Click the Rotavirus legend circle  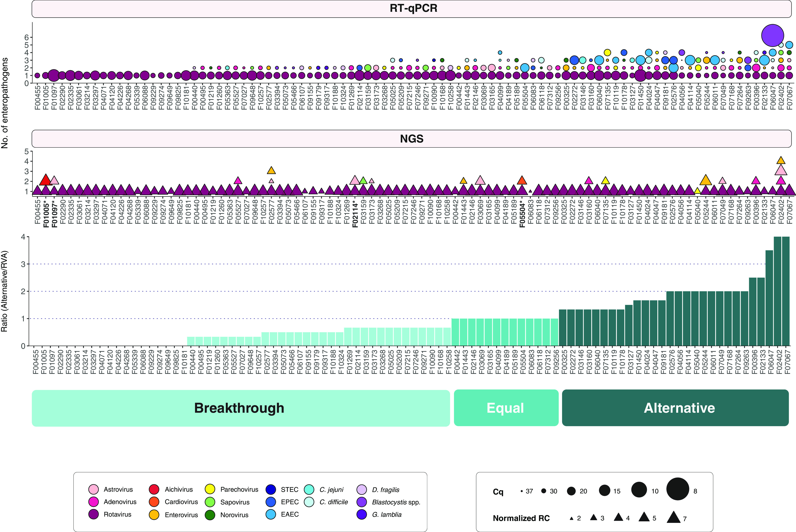93,514
